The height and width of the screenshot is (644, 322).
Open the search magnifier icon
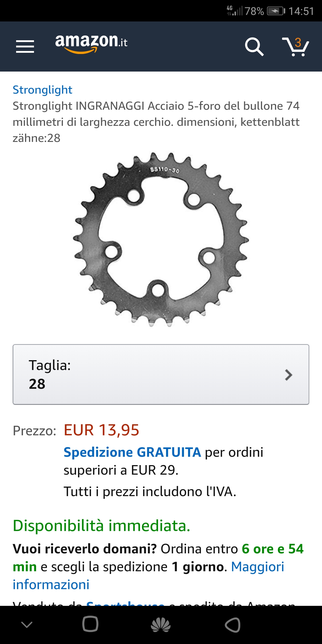254,47
